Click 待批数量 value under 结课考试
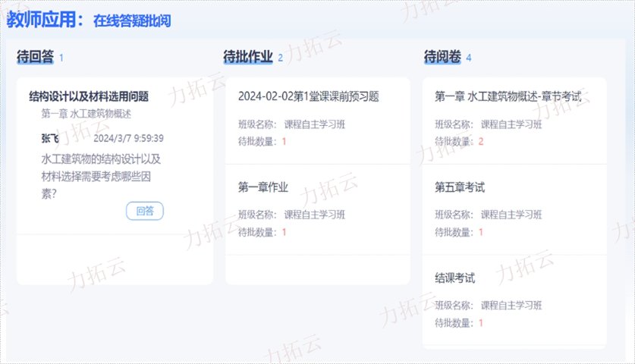Viewport: 635px width, 364px height. coord(481,323)
